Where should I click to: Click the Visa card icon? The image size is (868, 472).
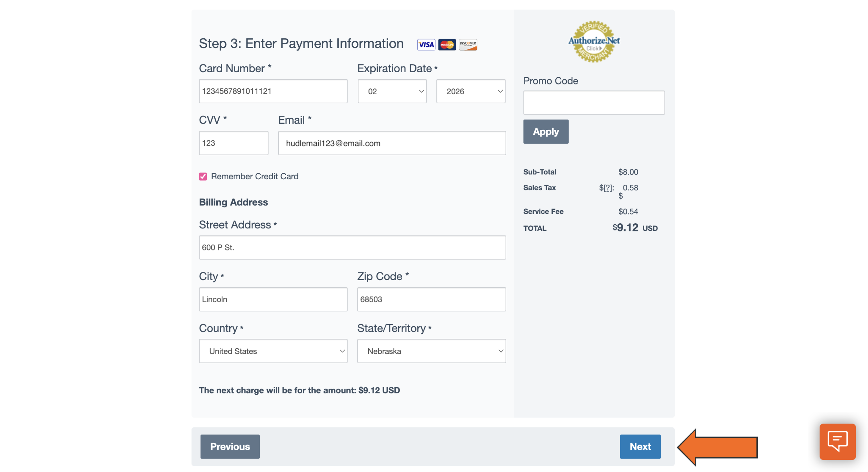[426, 45]
